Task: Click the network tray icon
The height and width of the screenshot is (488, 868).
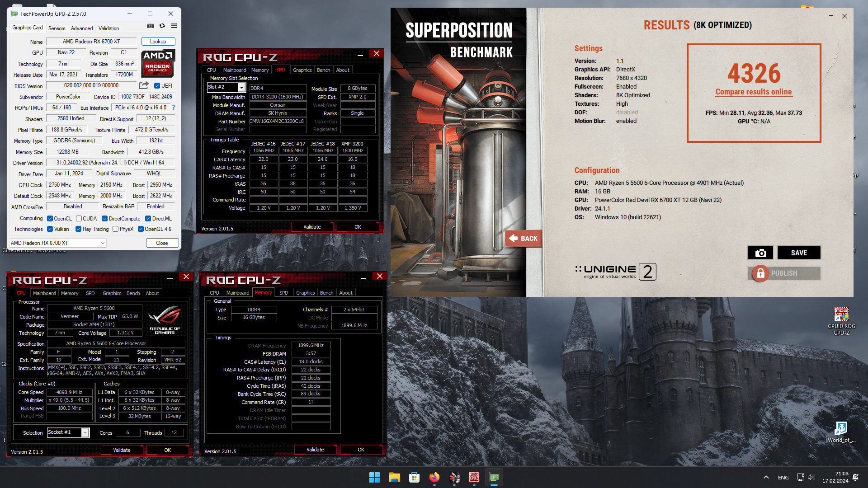Action: point(800,477)
